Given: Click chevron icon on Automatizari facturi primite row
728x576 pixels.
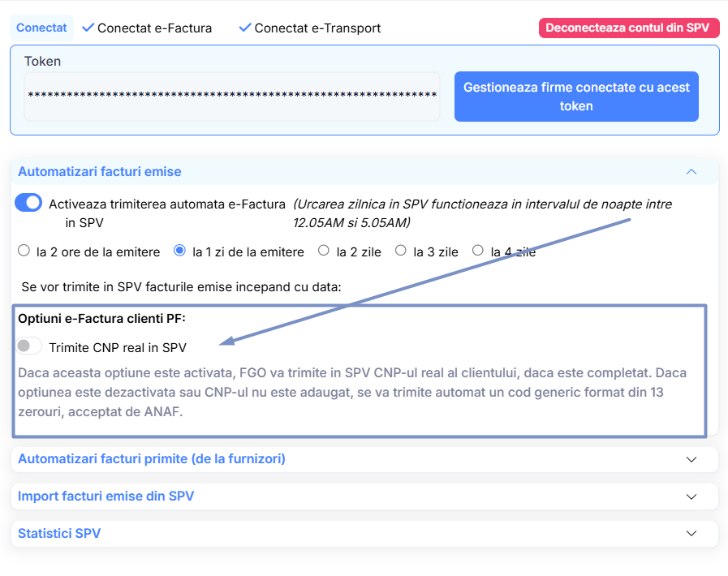Looking at the screenshot, I should coord(691,459).
